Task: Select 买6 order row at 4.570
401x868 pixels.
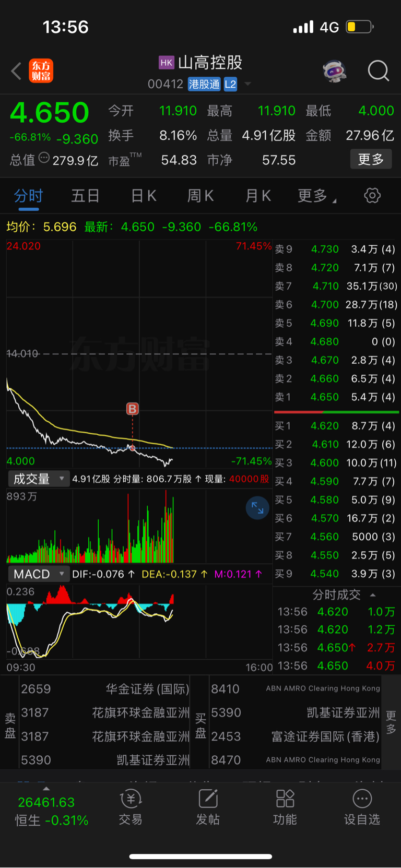Action: [335, 518]
